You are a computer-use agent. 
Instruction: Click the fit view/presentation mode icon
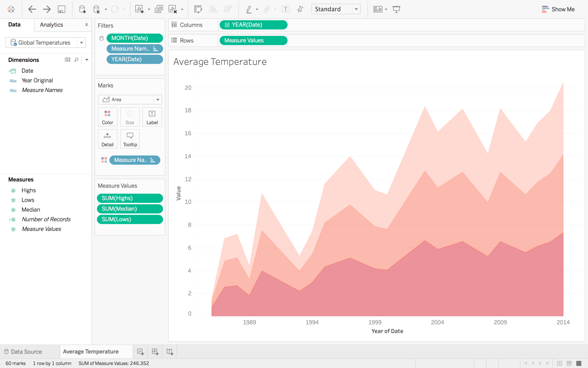coord(396,9)
